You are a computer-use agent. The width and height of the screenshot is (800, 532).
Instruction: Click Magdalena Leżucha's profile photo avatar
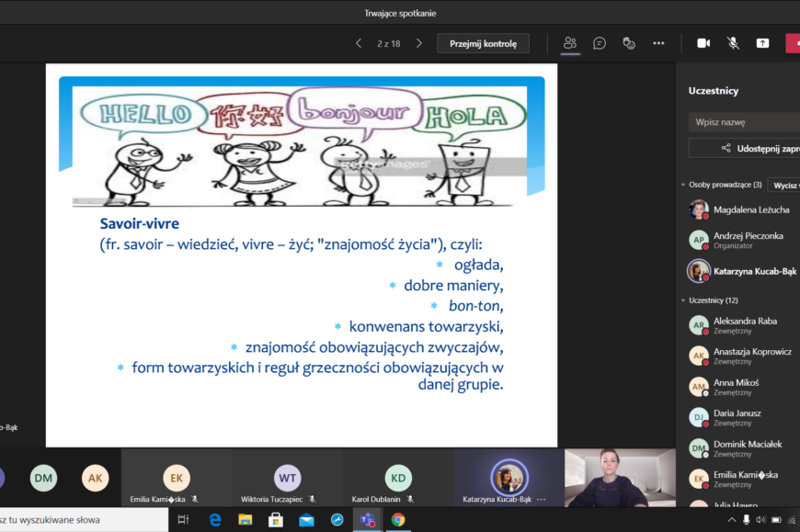(x=699, y=209)
